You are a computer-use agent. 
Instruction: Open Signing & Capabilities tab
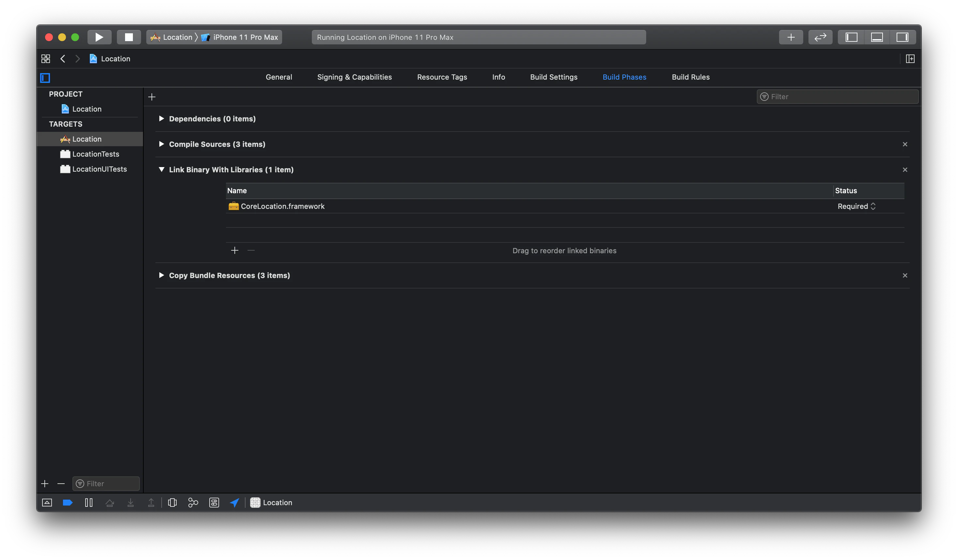point(354,77)
